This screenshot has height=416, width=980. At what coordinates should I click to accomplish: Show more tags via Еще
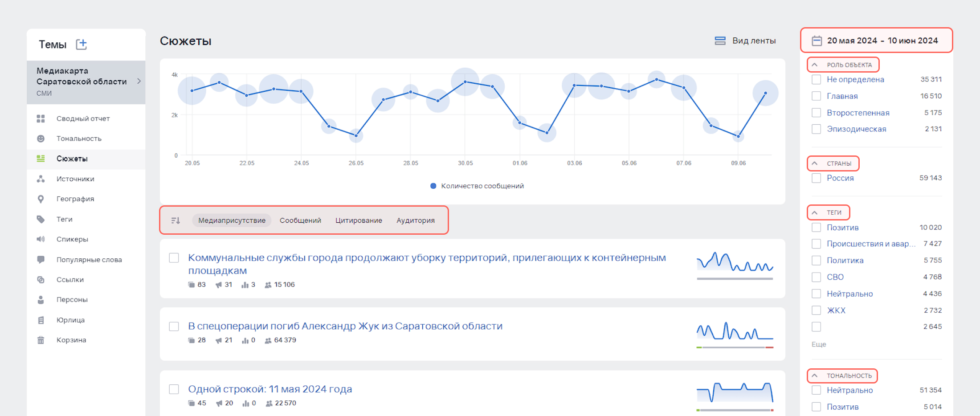[819, 344]
